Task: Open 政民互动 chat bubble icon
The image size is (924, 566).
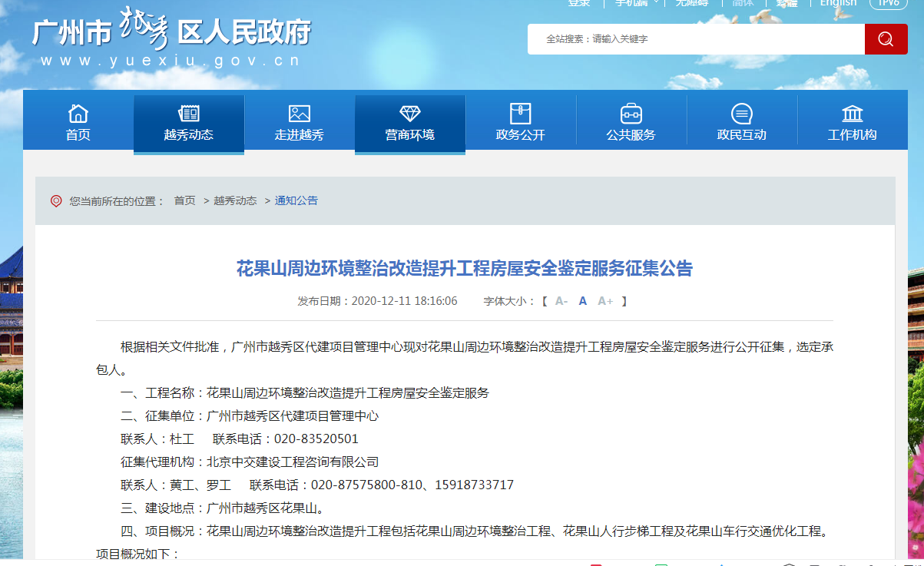Action: coord(741,114)
